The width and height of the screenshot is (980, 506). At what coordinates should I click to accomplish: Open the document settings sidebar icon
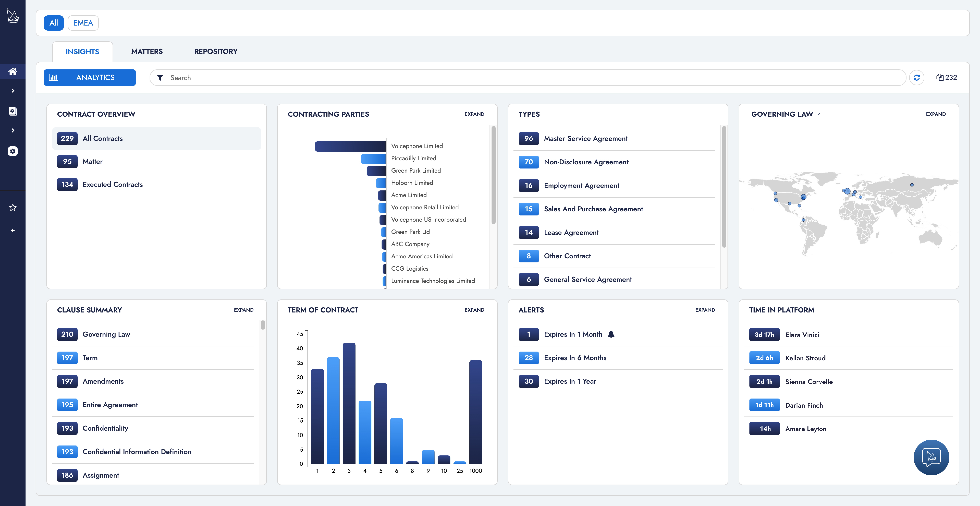(13, 111)
